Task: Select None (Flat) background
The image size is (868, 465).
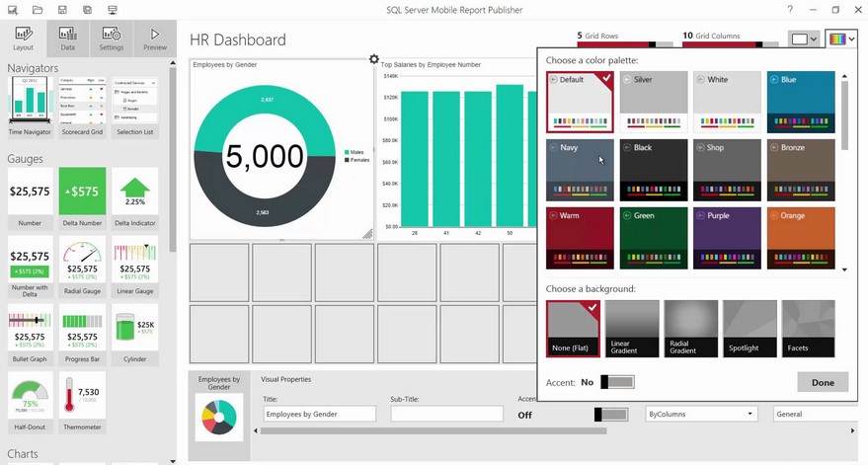Action: pos(573,329)
